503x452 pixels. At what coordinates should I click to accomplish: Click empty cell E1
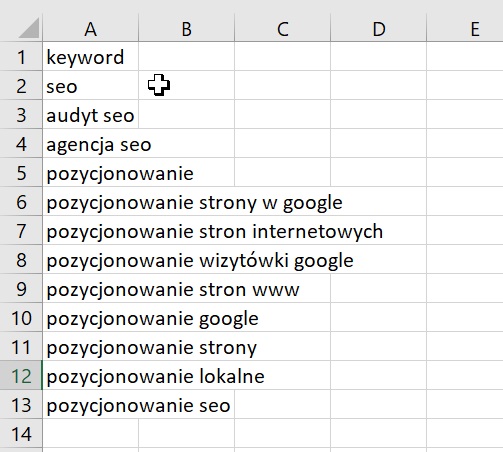[x=465, y=56]
